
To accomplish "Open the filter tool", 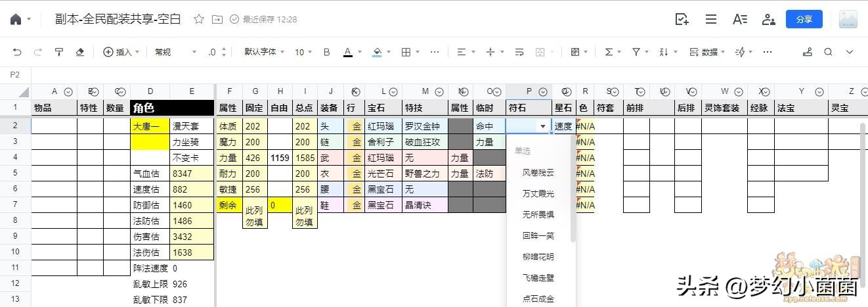I will (x=636, y=52).
